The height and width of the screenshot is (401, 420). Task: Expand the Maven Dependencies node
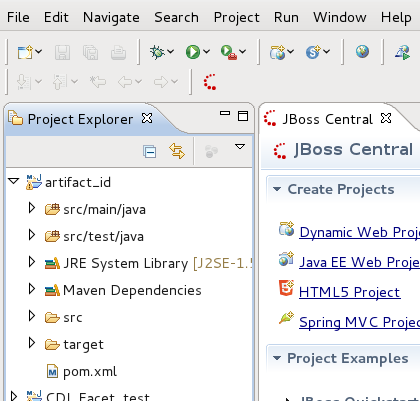[x=32, y=289]
